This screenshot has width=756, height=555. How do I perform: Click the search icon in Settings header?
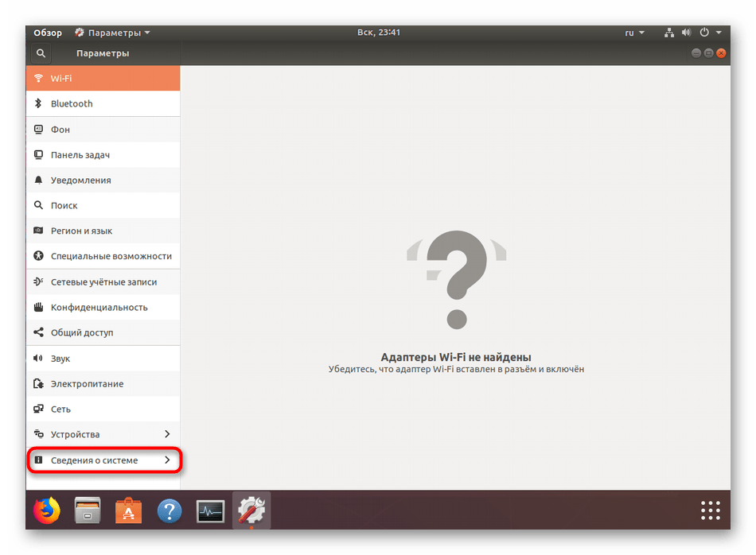[x=41, y=53]
